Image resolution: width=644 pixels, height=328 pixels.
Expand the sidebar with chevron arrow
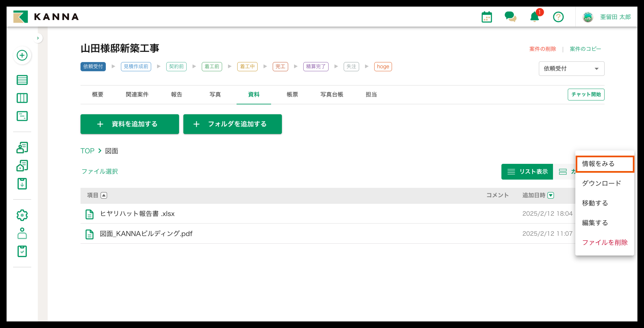(38, 38)
